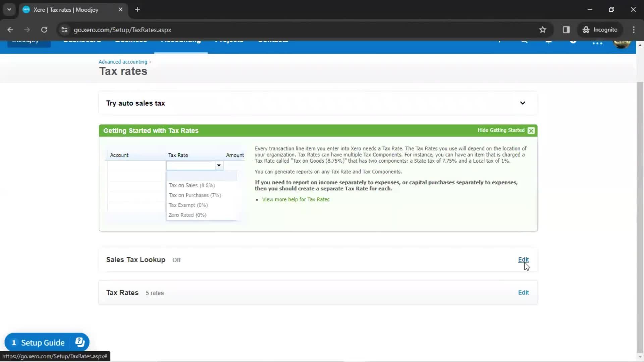Click the Tax rates page title
644x362 pixels.
click(x=123, y=71)
